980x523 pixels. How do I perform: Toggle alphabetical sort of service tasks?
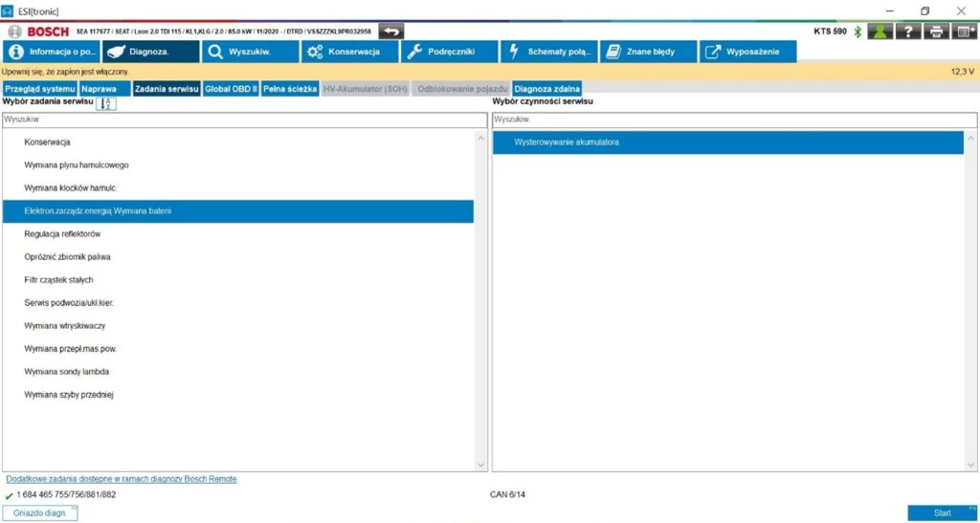click(x=105, y=103)
